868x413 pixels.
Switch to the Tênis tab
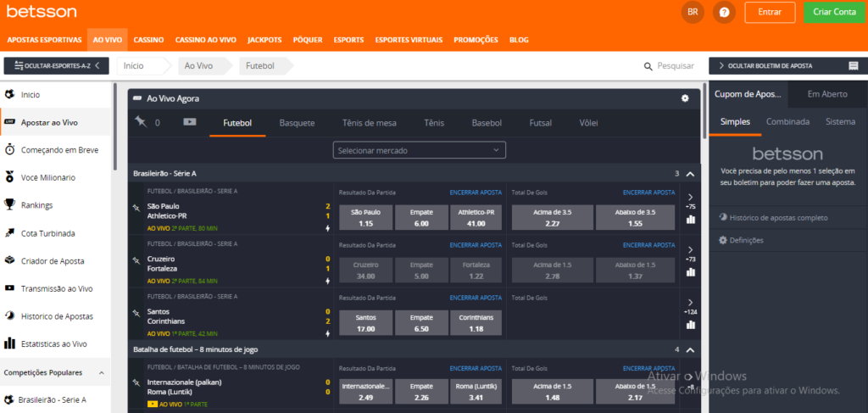pyautogui.click(x=434, y=123)
